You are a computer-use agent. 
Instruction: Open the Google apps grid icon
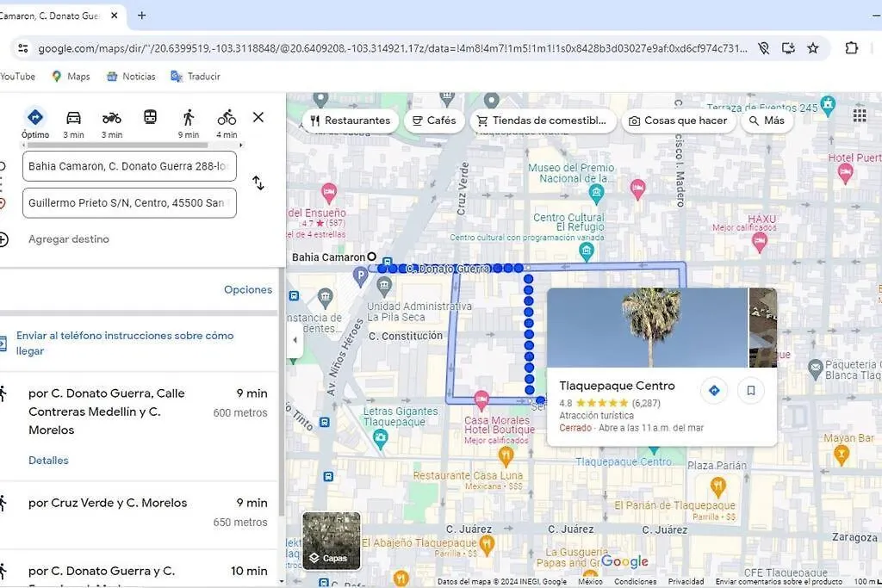click(x=860, y=115)
